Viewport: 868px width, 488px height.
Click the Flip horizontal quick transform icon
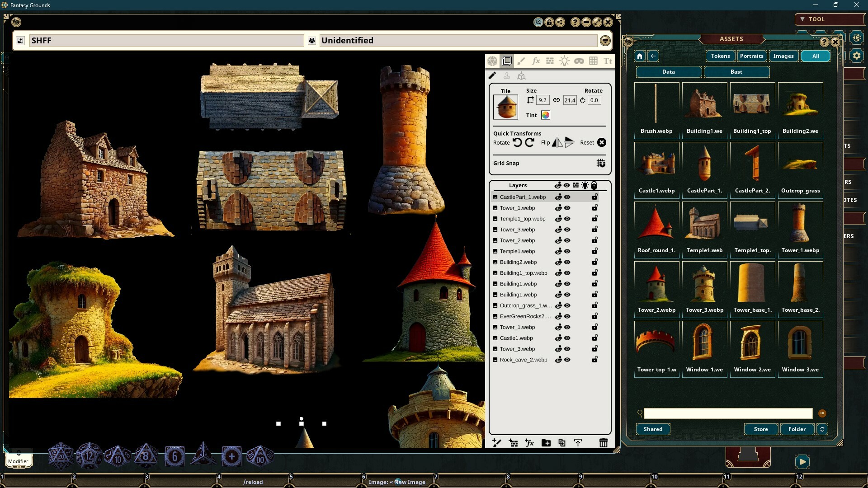pos(557,142)
